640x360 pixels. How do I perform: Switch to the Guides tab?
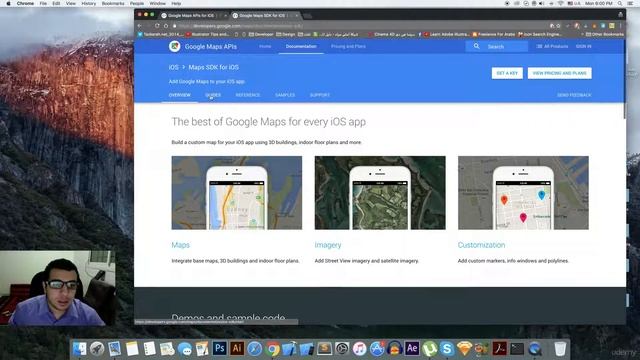pos(213,95)
